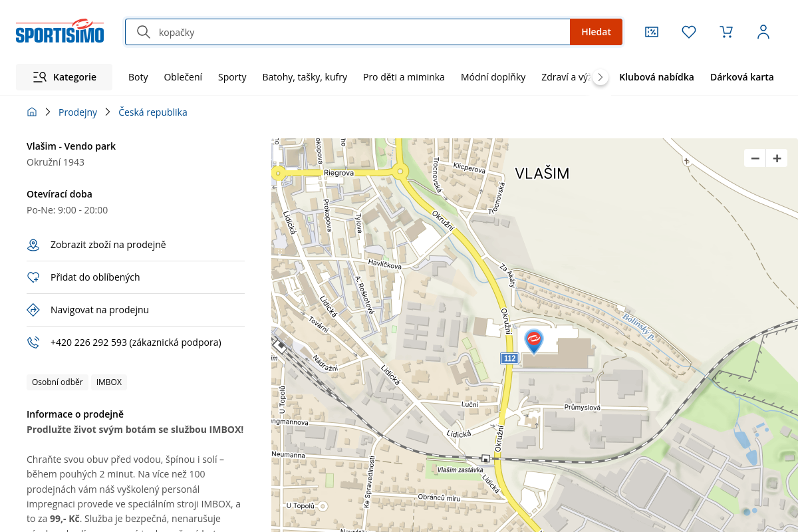Open the Boty category
Screen dimensions: 798x532
[138, 77]
